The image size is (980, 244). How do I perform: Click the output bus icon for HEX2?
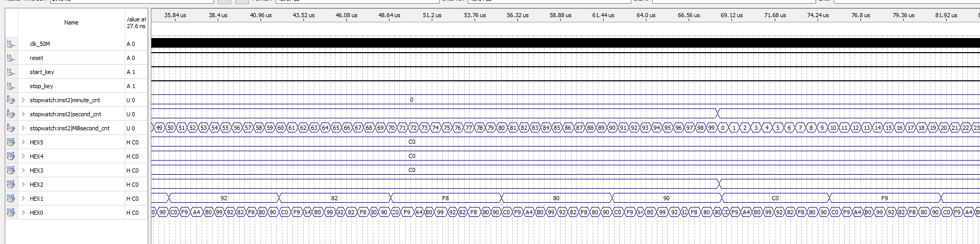[10, 184]
